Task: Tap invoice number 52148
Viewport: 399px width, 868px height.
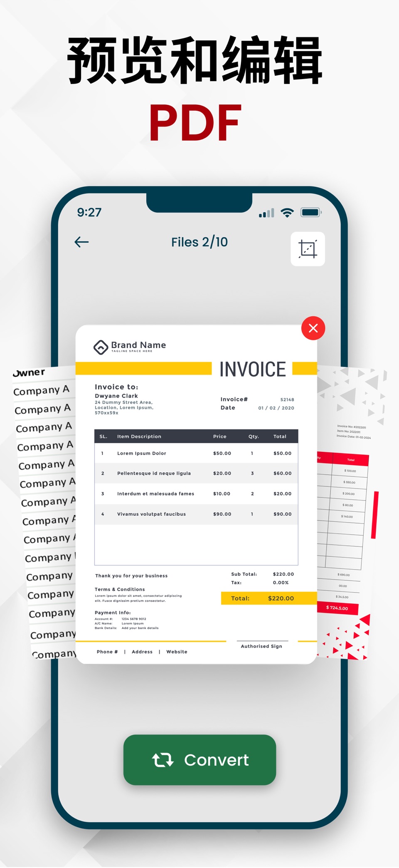Action: (x=287, y=399)
